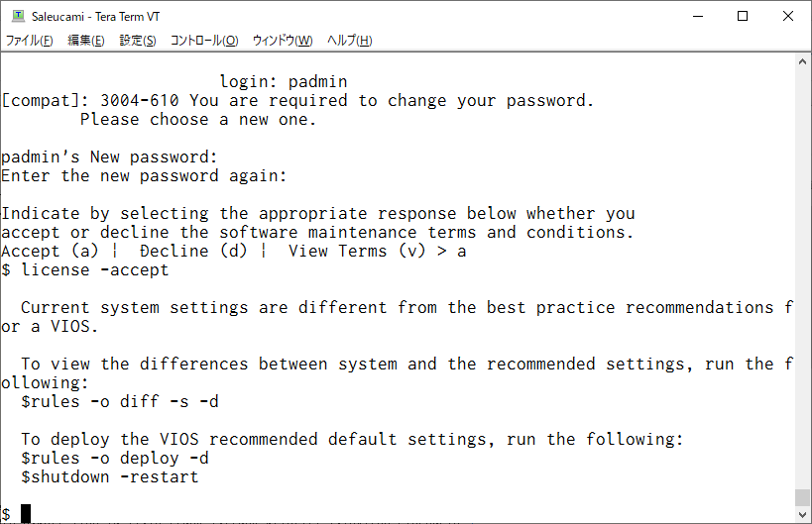Close the Saleucami Tera Term window

788,16
